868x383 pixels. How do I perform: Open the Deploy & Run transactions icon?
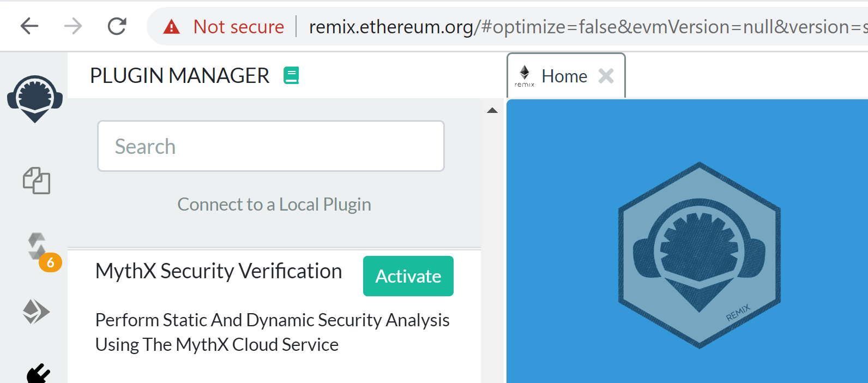36,312
